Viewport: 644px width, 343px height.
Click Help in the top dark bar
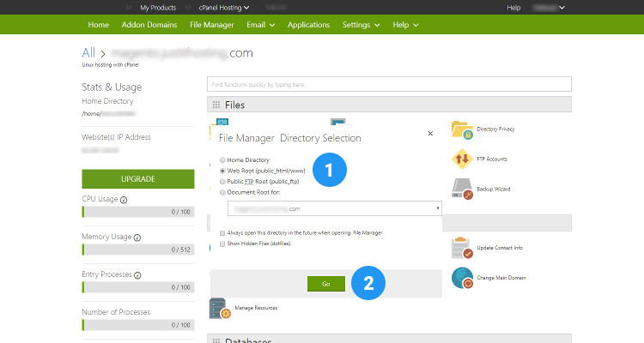tap(513, 8)
